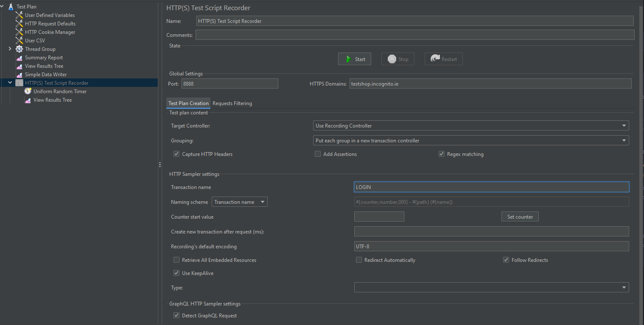The height and width of the screenshot is (325, 644).
Task: Click the User CSV wrench icon
Action: click(x=19, y=41)
